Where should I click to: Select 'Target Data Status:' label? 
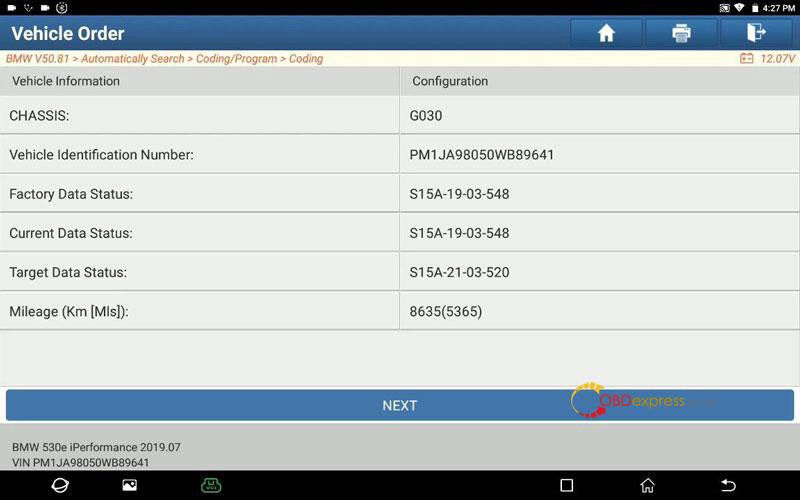pos(68,272)
